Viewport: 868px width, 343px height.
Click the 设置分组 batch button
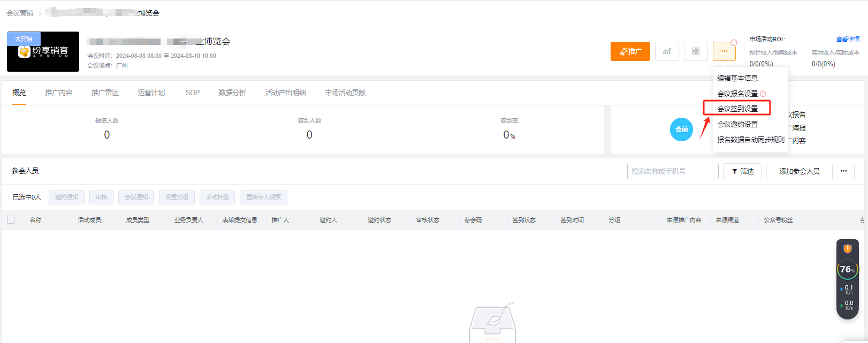tap(177, 197)
